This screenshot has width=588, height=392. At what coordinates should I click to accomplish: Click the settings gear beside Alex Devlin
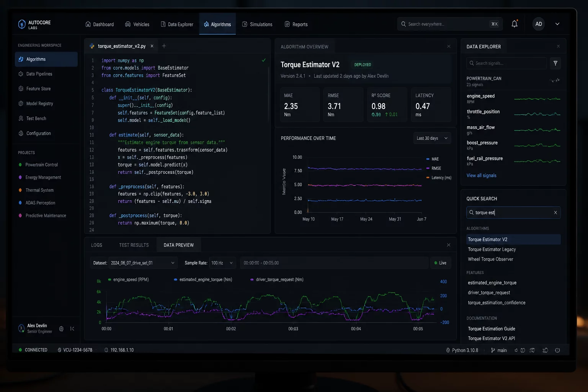61,328
